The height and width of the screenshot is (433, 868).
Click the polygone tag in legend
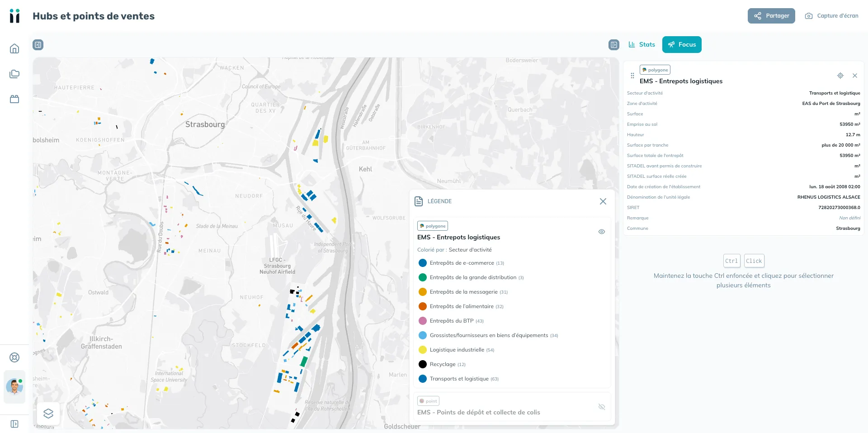pos(433,226)
